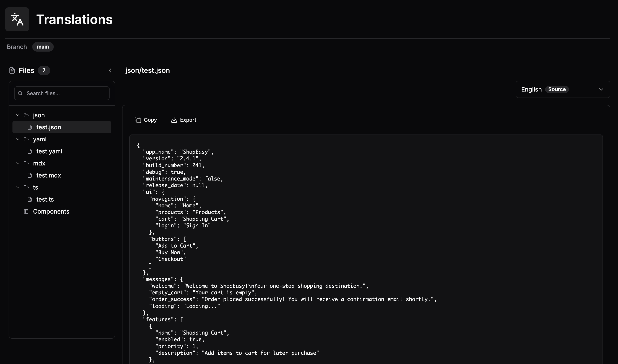Click the Translations language icon
618x364 pixels.
coord(17,19)
